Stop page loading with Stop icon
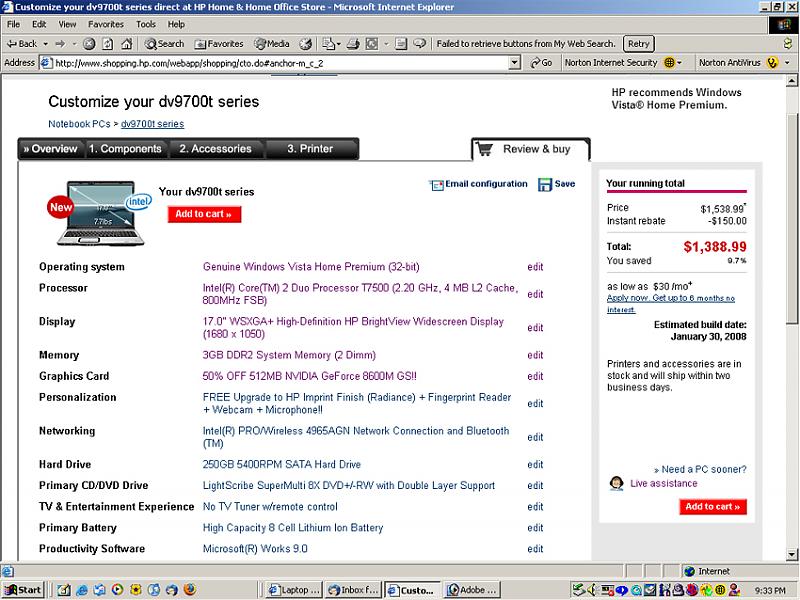Image resolution: width=800 pixels, height=600 pixels. pyautogui.click(x=89, y=44)
